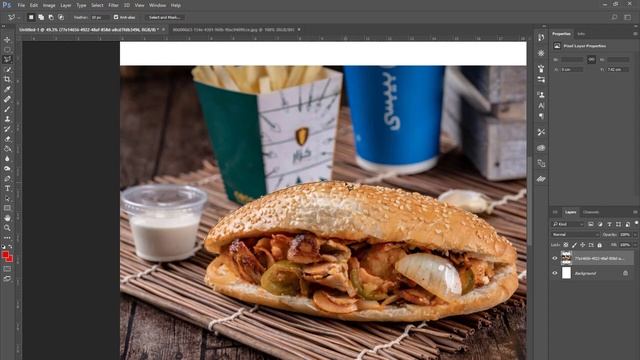Toggle lock position icon
Image resolution: width=640 pixels, height=360 pixels.
[582, 245]
